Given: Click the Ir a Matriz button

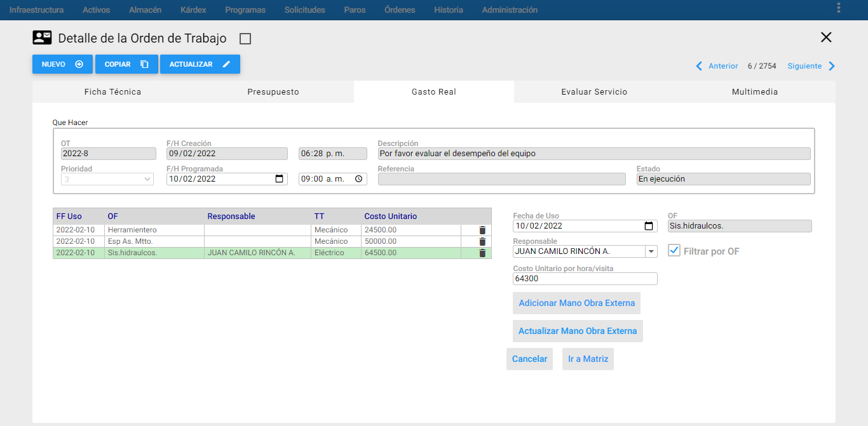Looking at the screenshot, I should coord(588,359).
